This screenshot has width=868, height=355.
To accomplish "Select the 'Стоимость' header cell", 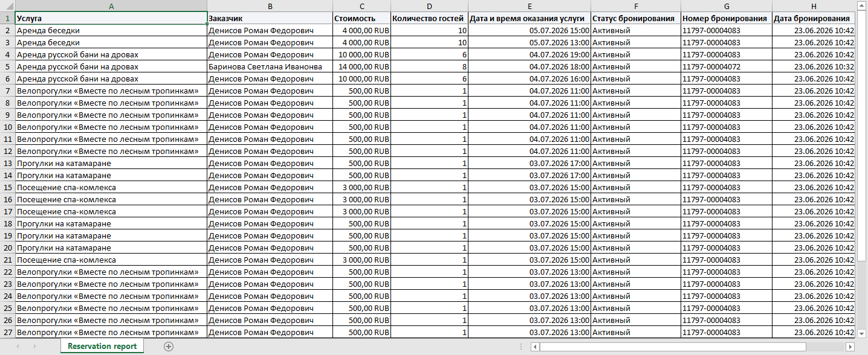I will (x=361, y=18).
